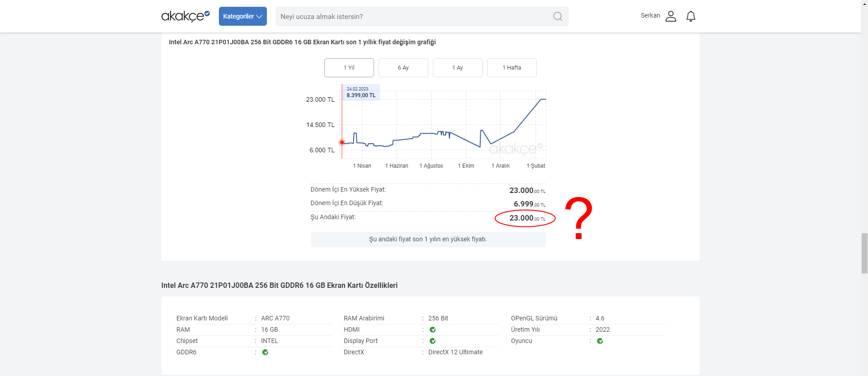
Task: Click the 1 Nisan axis label
Action: [x=362, y=166]
